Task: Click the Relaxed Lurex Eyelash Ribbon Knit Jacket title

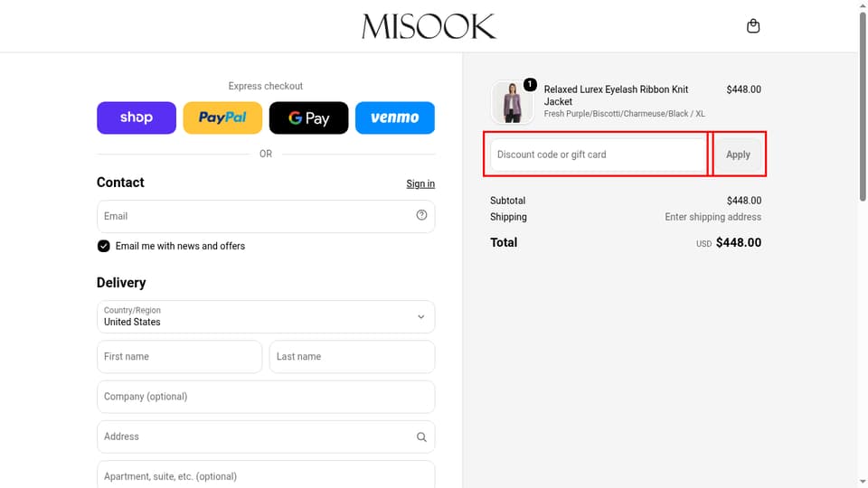Action: [x=616, y=95]
